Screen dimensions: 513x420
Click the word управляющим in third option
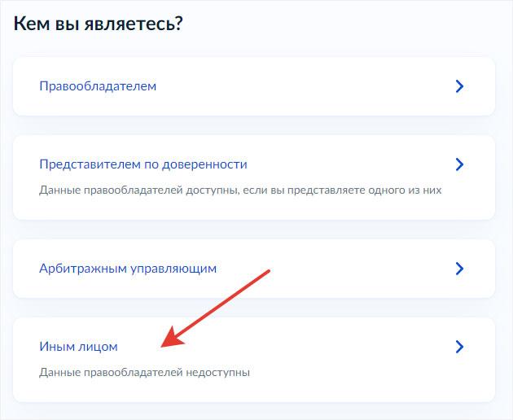(x=175, y=269)
